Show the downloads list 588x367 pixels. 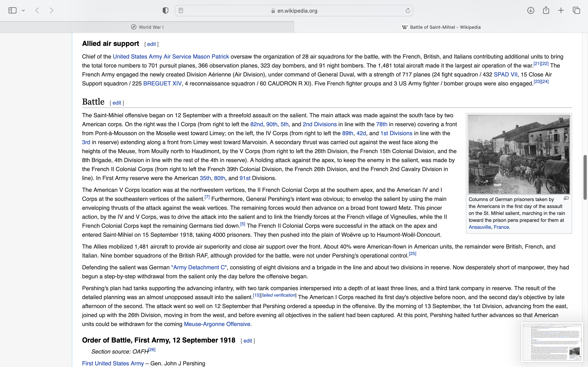[531, 10]
